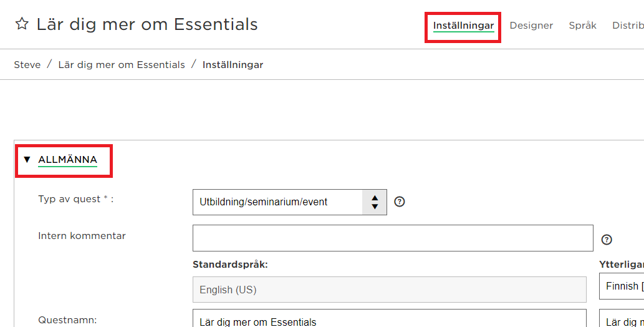
Task: Focus the Intern kommentar text field
Action: click(x=393, y=238)
